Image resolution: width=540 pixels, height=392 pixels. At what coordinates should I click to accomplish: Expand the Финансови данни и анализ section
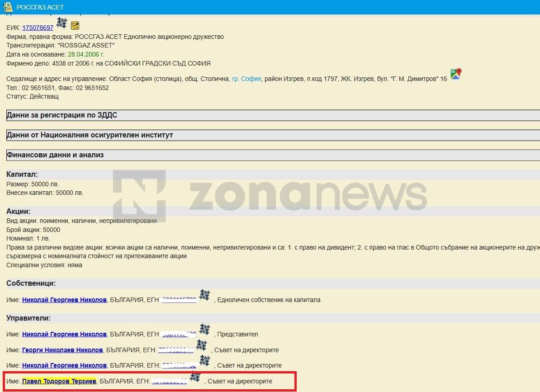pyautogui.click(x=55, y=155)
